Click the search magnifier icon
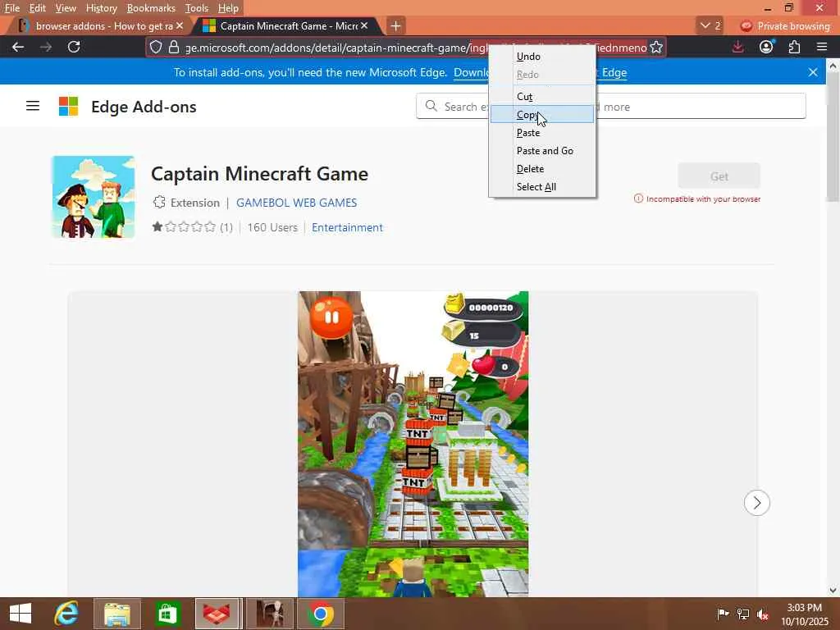The width and height of the screenshot is (840, 630). [x=431, y=106]
